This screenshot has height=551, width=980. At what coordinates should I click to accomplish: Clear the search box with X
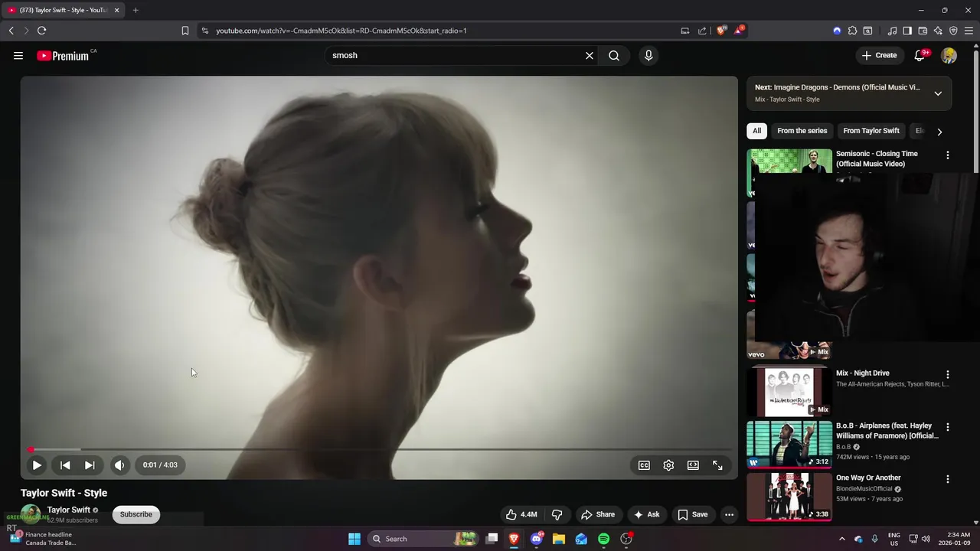tap(590, 55)
